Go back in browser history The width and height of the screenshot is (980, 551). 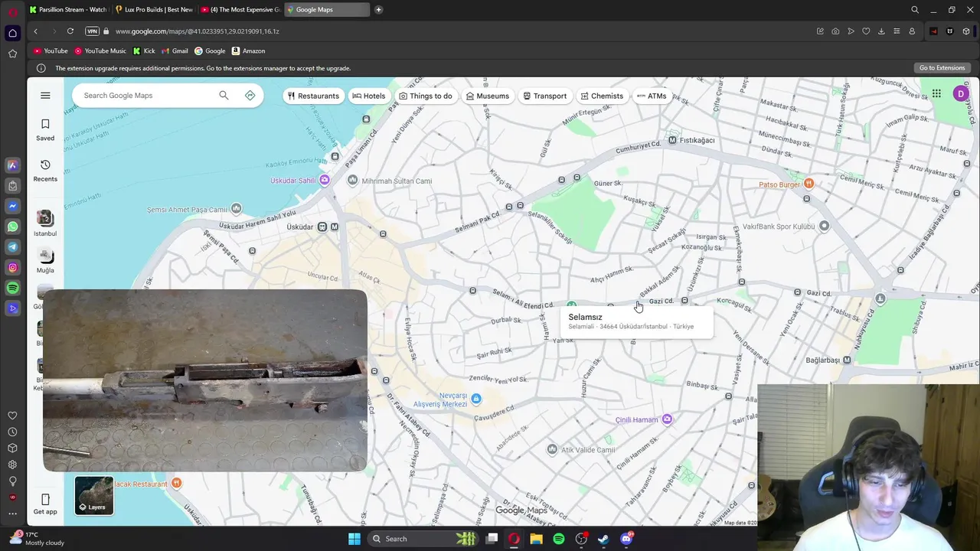click(x=35, y=31)
